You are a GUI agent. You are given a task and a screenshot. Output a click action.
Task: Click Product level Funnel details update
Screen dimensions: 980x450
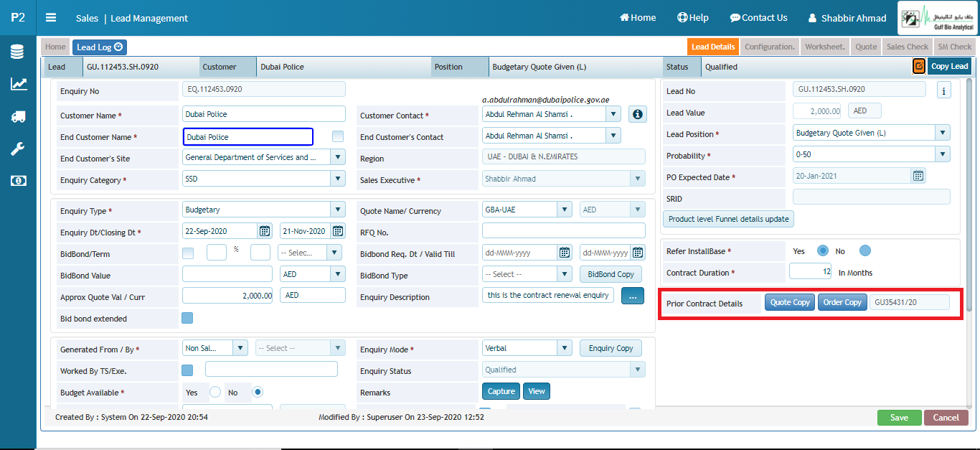pyautogui.click(x=728, y=219)
